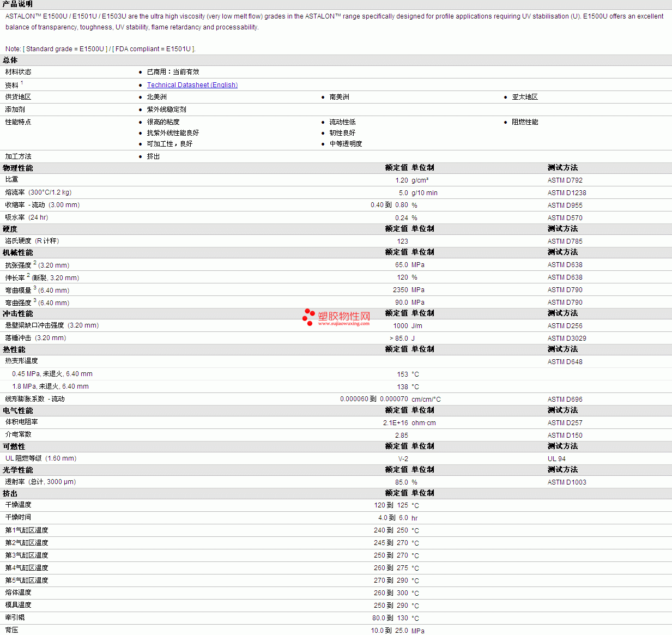
Task: Select the 伸长率 (断裂, 3.20 mm) label
Action: pyautogui.click(x=43, y=277)
